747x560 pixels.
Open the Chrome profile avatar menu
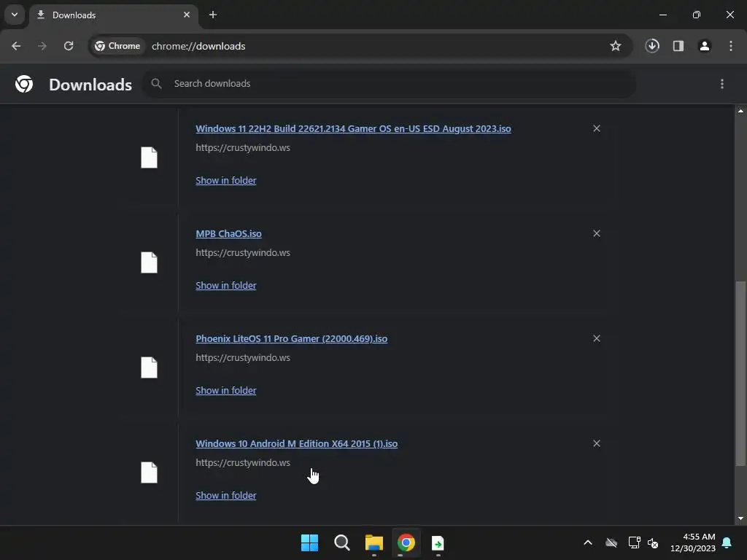(x=705, y=46)
